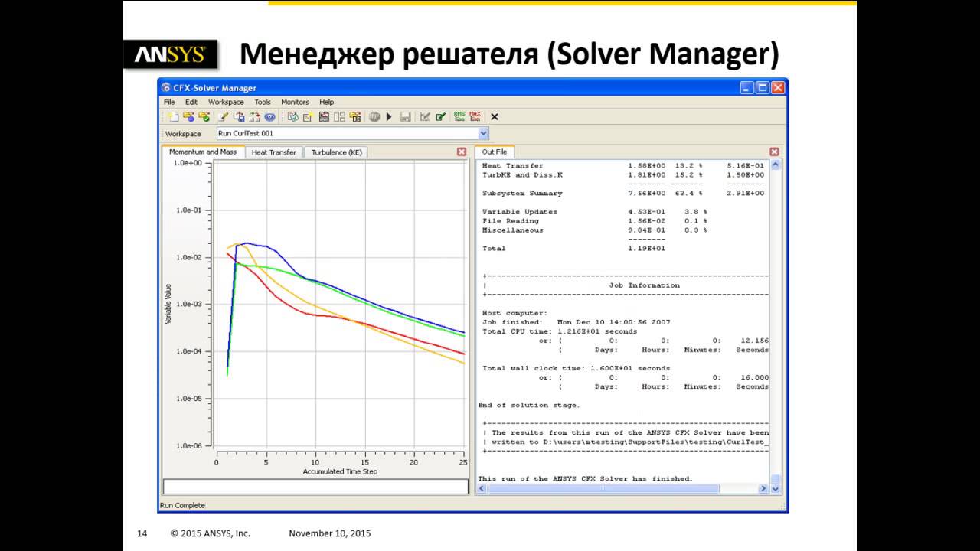The width and height of the screenshot is (980, 551).
Task: Click the 'Run Complete' status bar text
Action: (x=182, y=505)
